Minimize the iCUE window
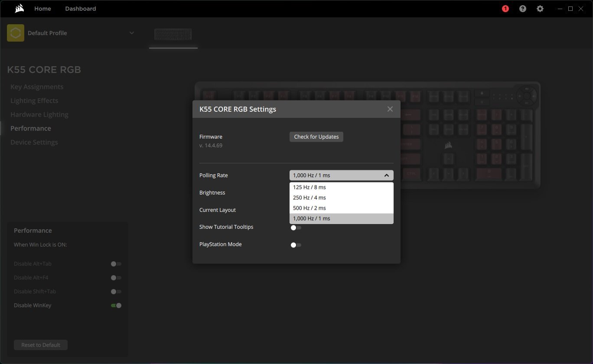This screenshot has width=593, height=364. (560, 9)
